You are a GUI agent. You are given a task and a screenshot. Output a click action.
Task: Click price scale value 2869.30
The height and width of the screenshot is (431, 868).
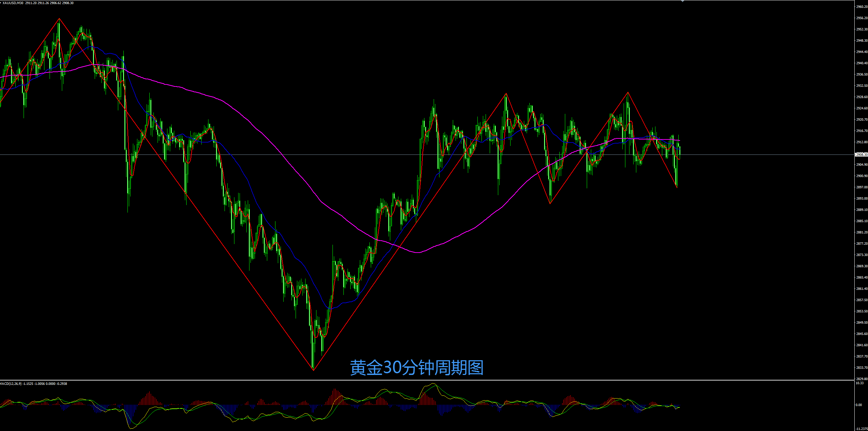click(x=862, y=266)
